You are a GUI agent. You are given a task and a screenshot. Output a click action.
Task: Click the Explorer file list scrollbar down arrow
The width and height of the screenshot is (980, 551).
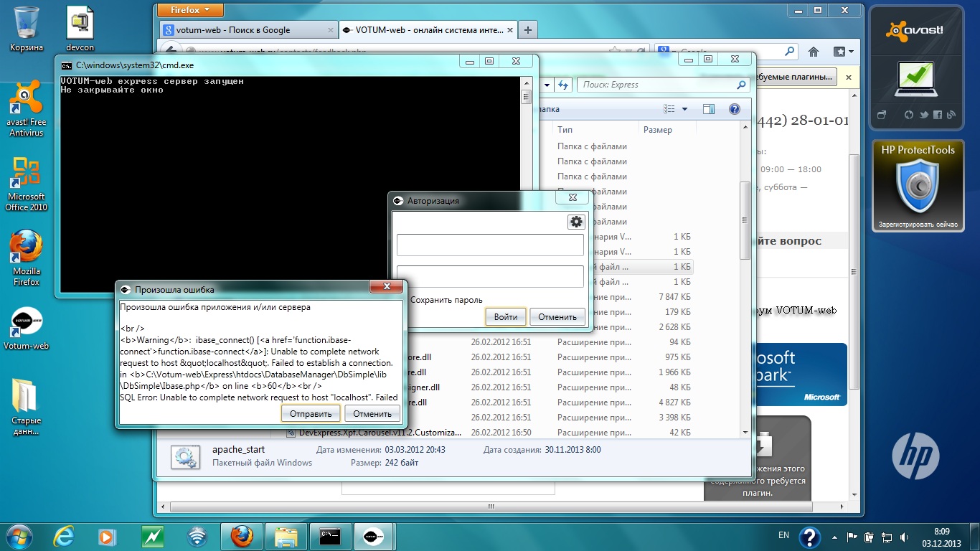[x=746, y=432]
